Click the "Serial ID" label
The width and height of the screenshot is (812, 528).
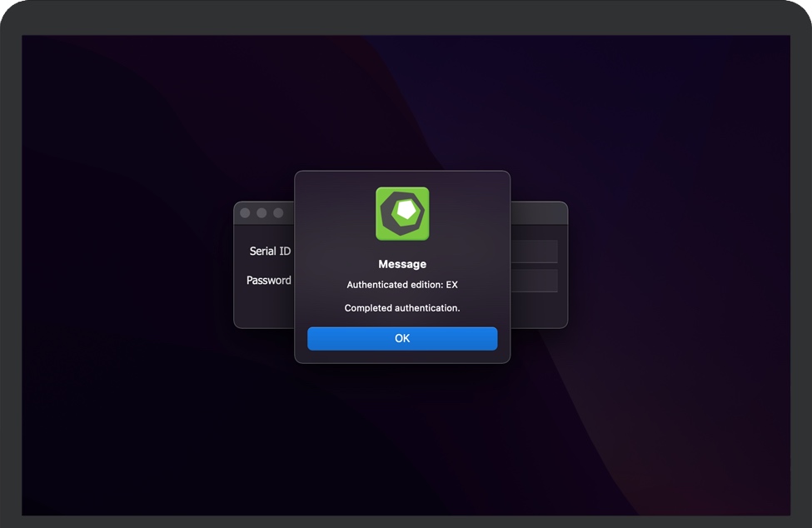(270, 251)
